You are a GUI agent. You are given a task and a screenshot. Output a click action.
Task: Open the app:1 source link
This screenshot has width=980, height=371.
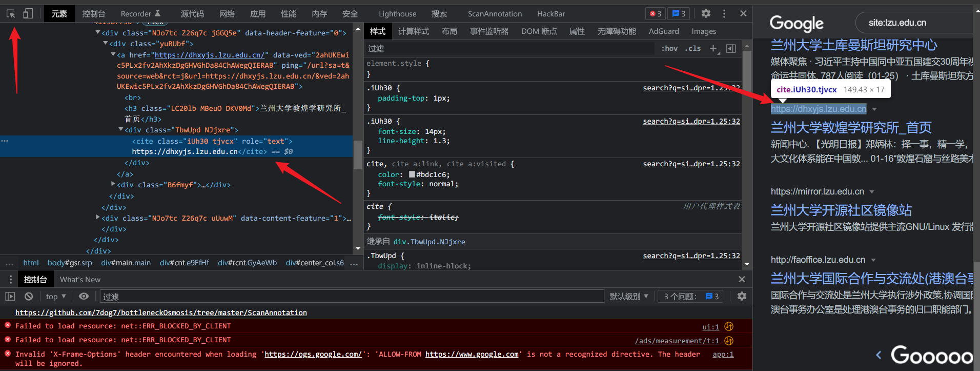point(723,354)
